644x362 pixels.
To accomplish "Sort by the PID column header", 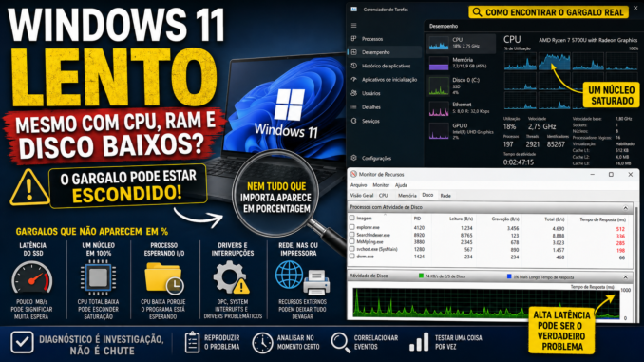I will pyautogui.click(x=417, y=219).
